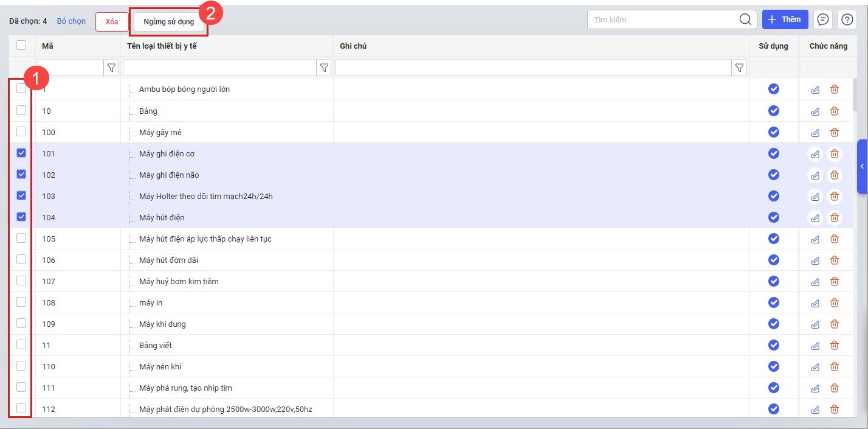This screenshot has width=868, height=429.
Task: Expand the collapsed right side panel
Action: [862, 167]
